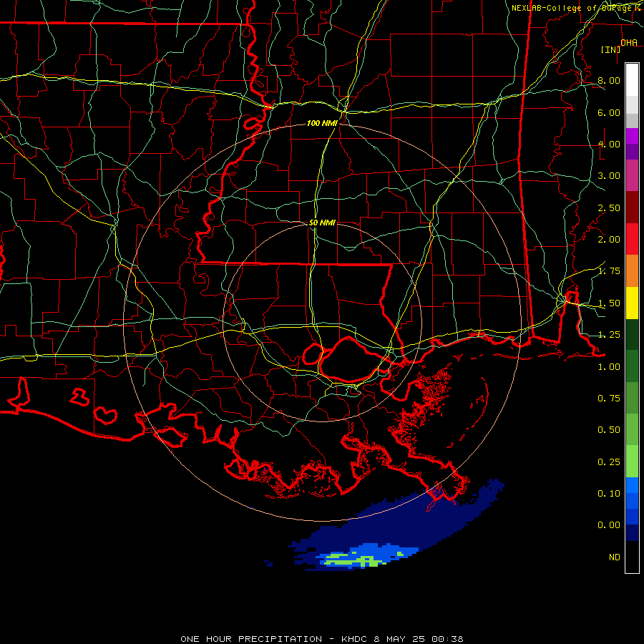Click the 8.00 legend value
This screenshot has height=644, width=644.
[609, 80]
